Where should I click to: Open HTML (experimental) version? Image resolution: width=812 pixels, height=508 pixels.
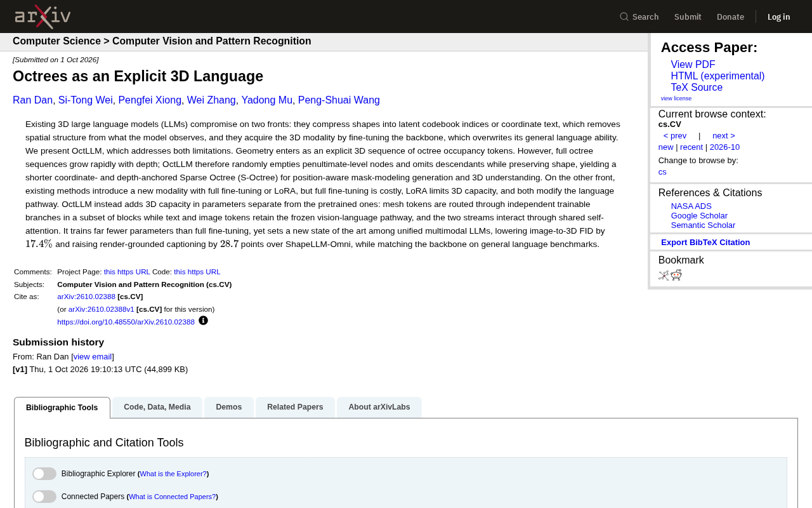click(x=717, y=76)
